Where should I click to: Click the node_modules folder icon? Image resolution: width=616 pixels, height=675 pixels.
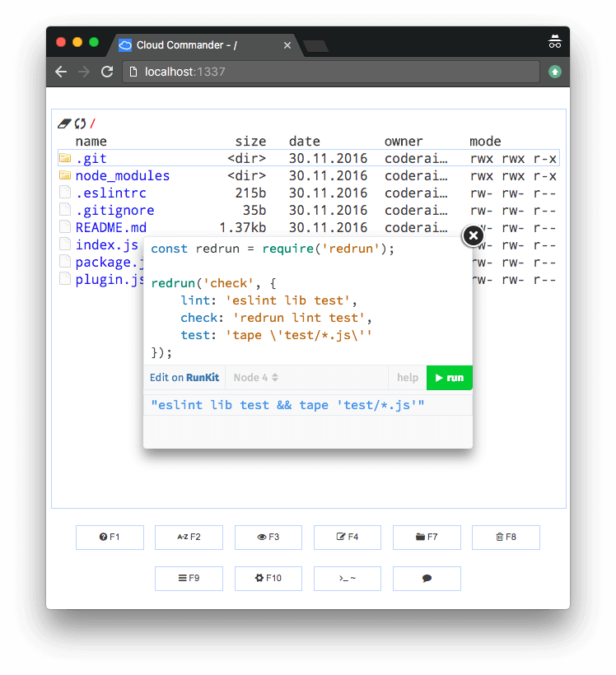(x=65, y=175)
